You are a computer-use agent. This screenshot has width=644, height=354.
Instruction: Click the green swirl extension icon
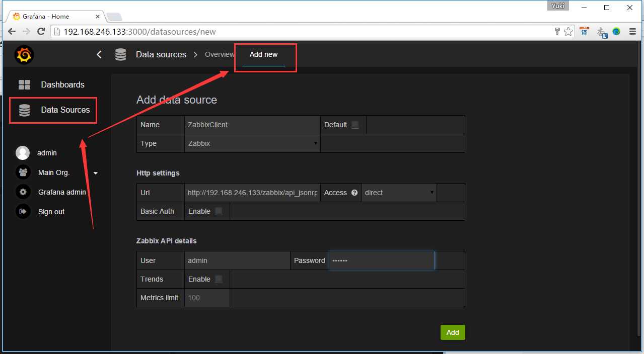click(x=616, y=32)
